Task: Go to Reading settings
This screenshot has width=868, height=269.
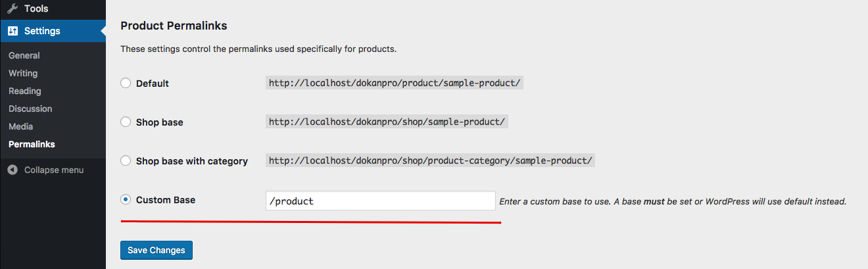Action: click(25, 91)
